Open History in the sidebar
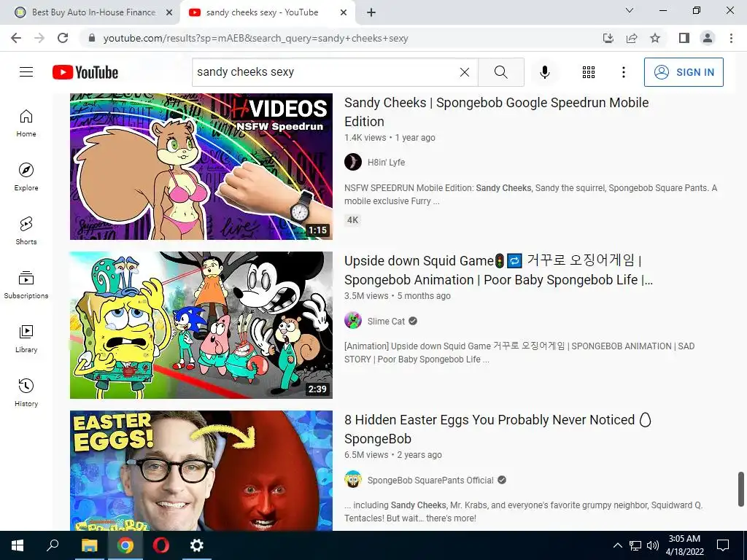 tap(26, 392)
